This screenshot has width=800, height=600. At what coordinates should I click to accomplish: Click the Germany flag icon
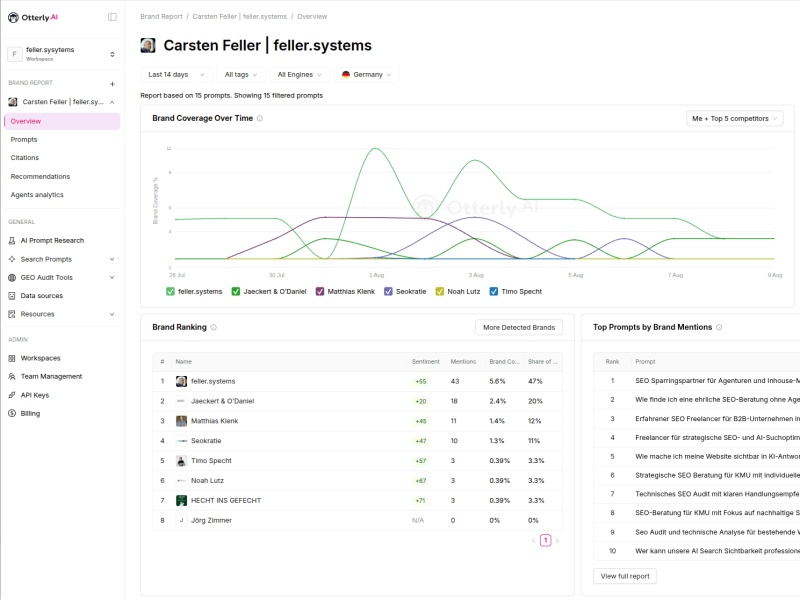coord(346,74)
